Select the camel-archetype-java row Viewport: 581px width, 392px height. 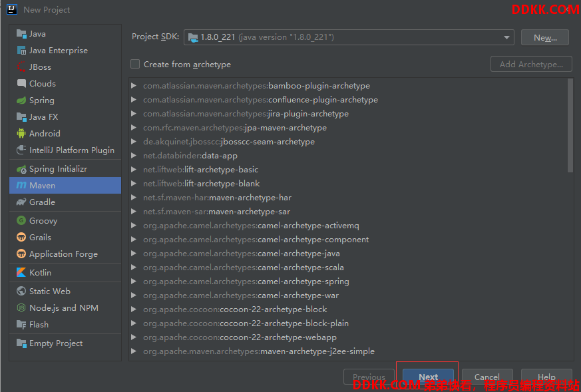click(348, 254)
